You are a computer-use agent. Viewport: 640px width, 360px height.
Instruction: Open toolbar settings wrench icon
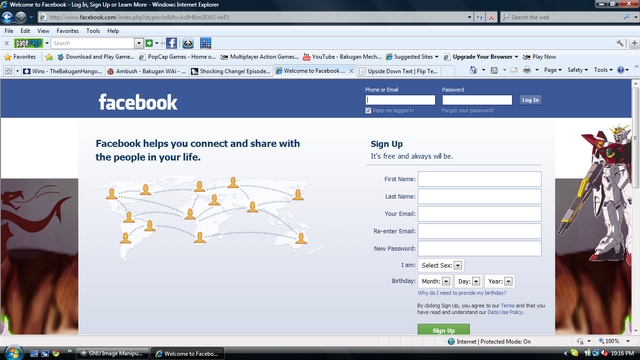coord(620,43)
